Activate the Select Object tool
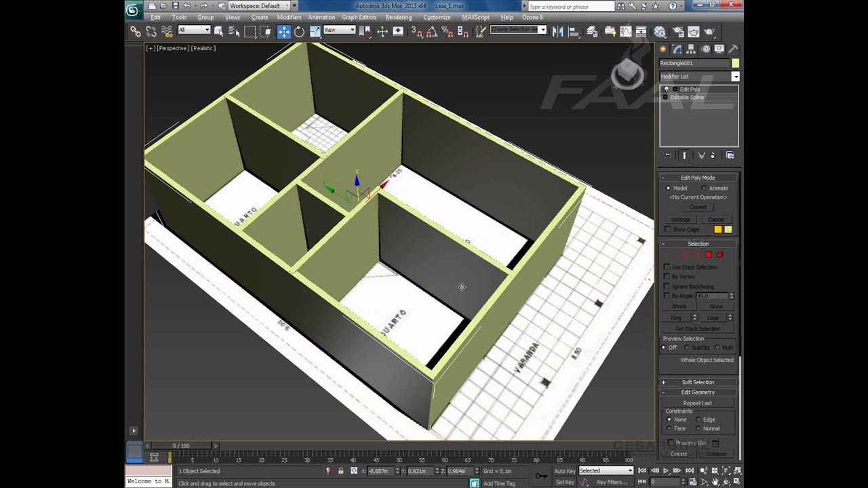The height and width of the screenshot is (488, 868). 219,31
